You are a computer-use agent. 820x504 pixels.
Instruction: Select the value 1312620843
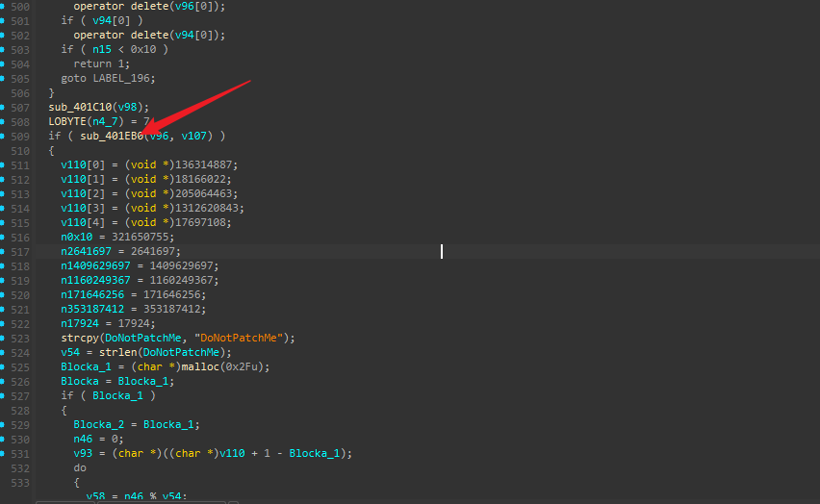(x=207, y=208)
